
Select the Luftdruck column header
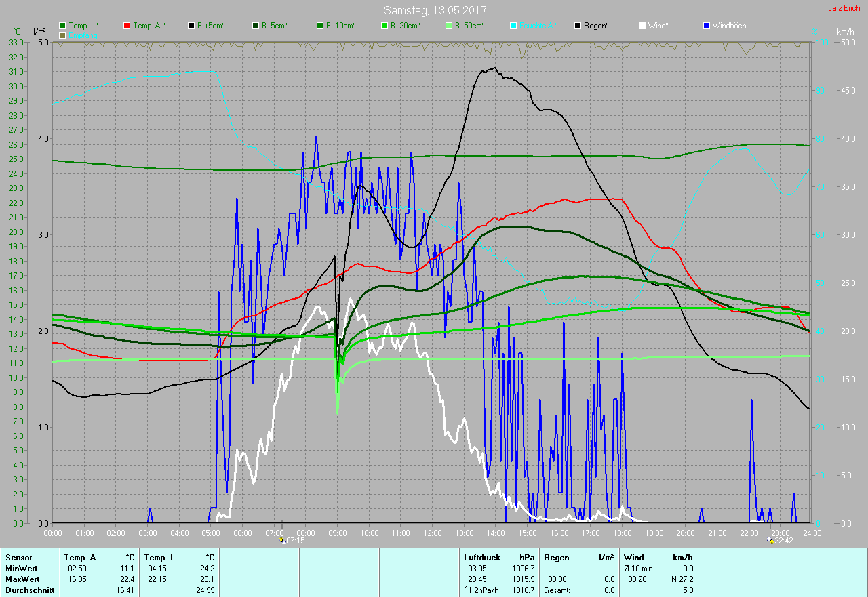coord(481,557)
